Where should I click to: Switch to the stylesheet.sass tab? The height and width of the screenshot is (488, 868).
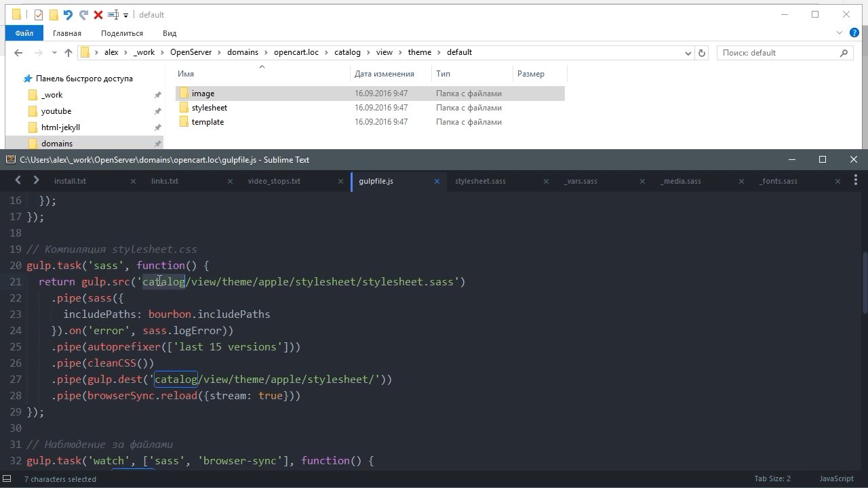pyautogui.click(x=480, y=182)
